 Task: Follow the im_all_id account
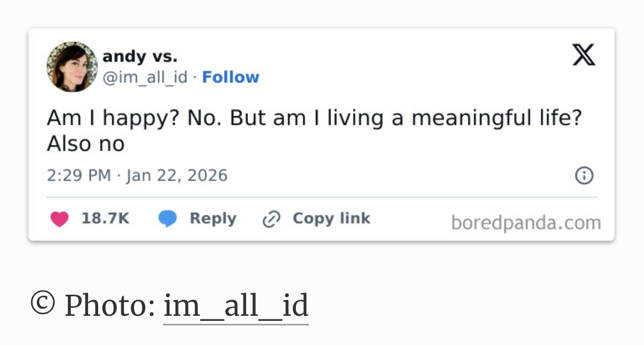click(230, 77)
